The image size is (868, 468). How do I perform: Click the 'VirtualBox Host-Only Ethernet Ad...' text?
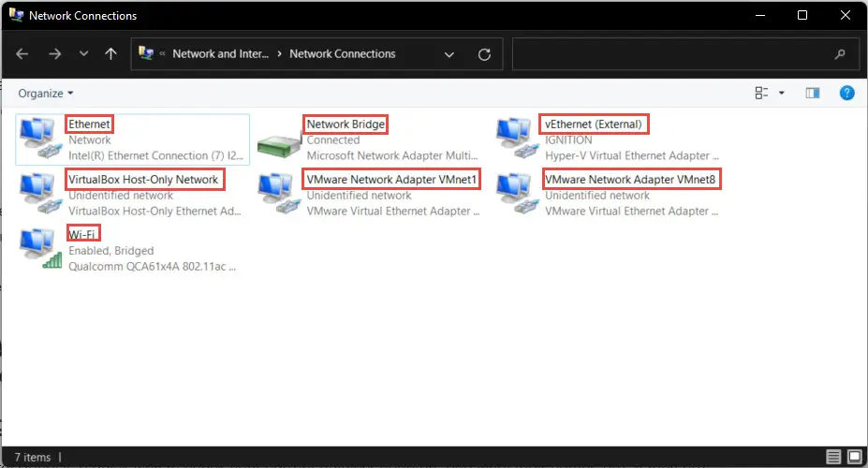coord(154,211)
